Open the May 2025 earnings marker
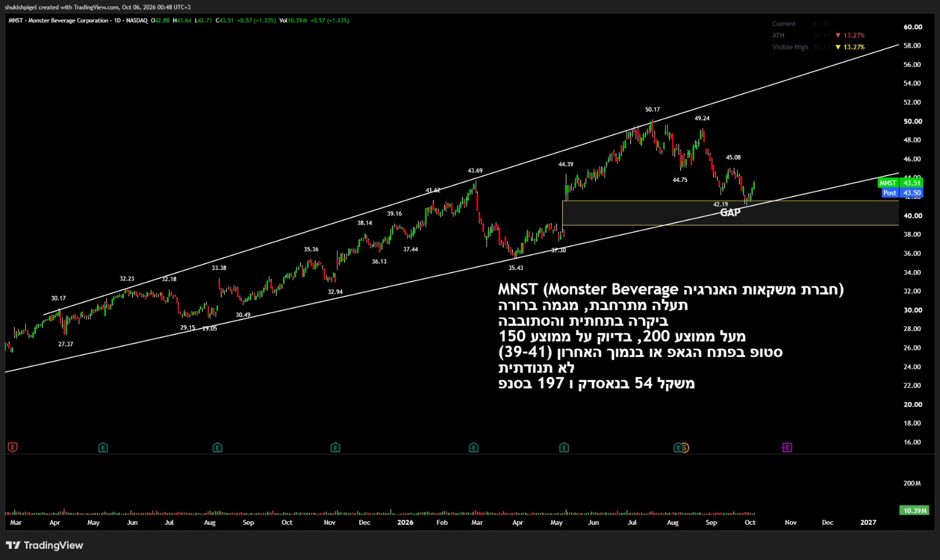The width and height of the screenshot is (940, 560). (x=103, y=447)
